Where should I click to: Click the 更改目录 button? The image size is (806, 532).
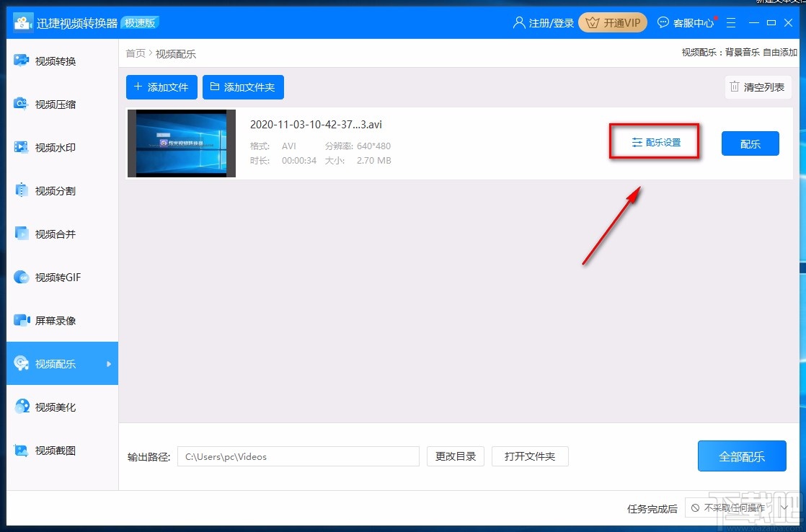(456, 456)
